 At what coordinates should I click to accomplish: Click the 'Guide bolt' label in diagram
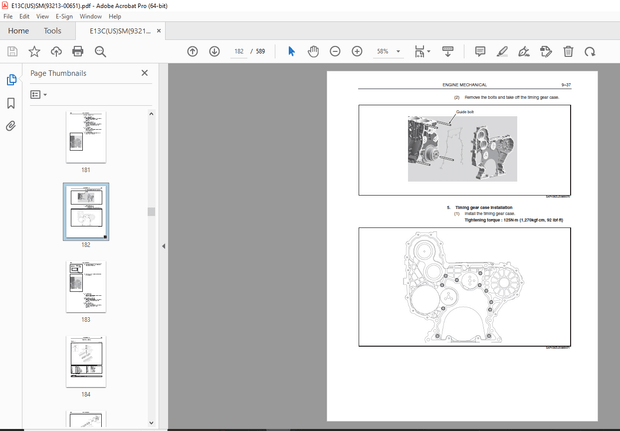[465, 112]
